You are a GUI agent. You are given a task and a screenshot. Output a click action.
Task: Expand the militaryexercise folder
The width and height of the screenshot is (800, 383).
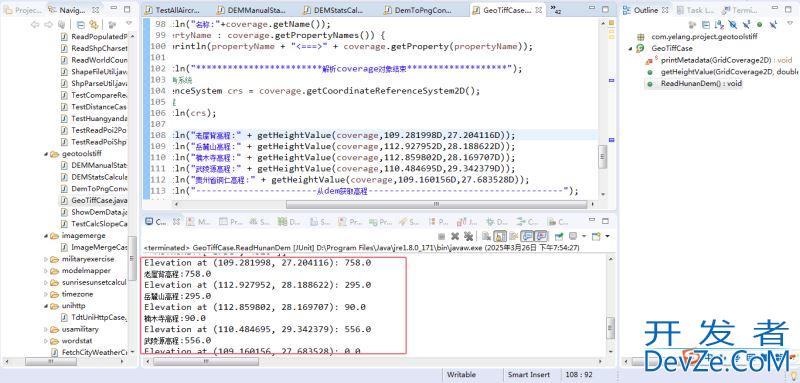tap(46, 259)
